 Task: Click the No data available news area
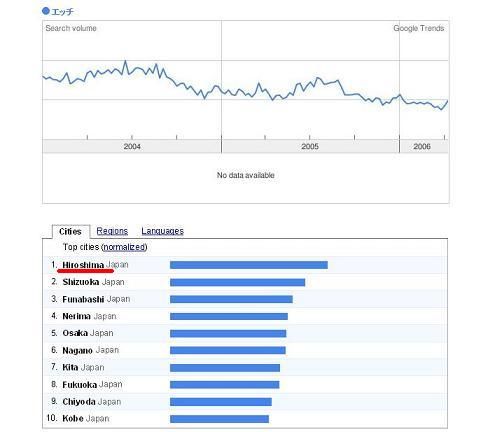click(x=246, y=175)
